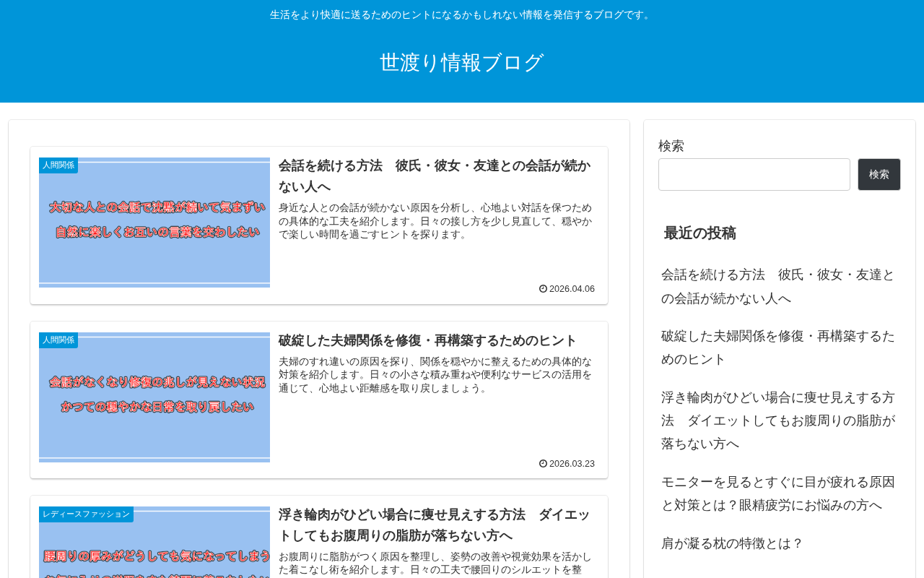Open the 会話を続ける方法 article thumbnail
924x578 pixels.
pos(154,223)
